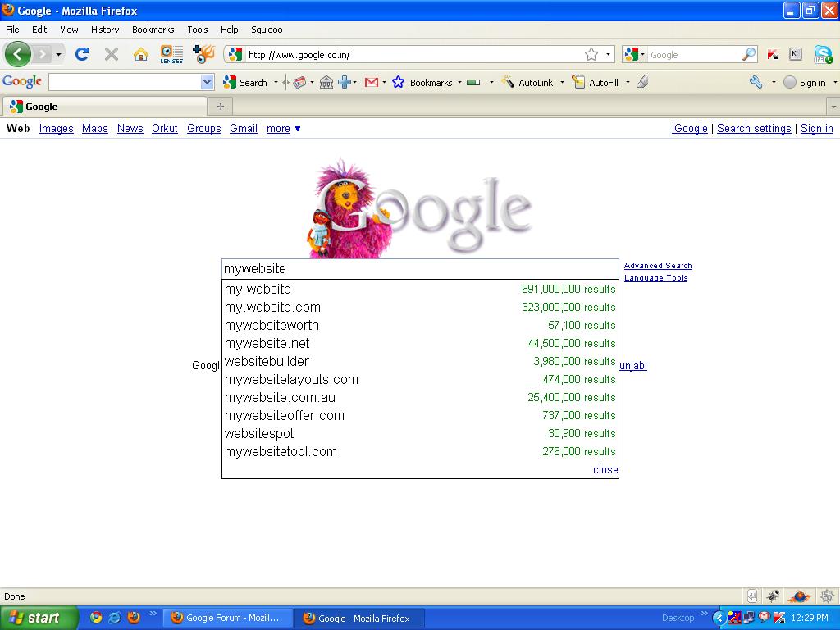Select the Google browser tab

point(104,107)
